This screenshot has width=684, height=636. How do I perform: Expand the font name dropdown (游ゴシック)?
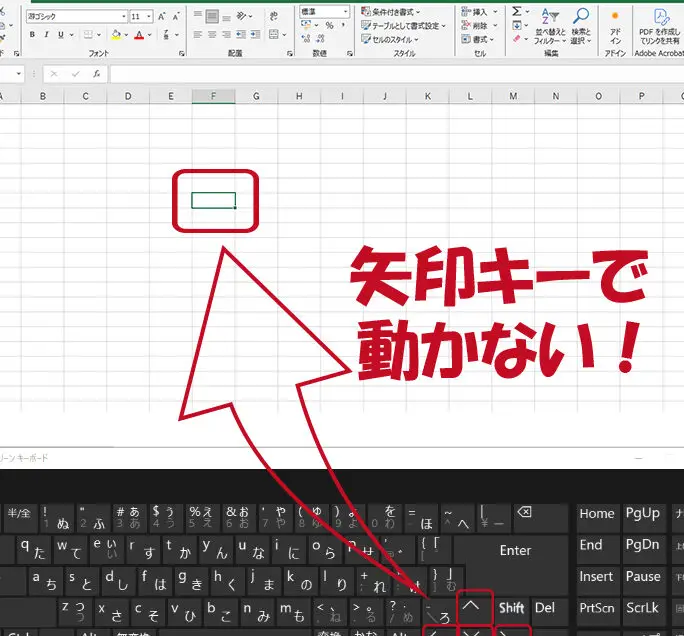(123, 17)
